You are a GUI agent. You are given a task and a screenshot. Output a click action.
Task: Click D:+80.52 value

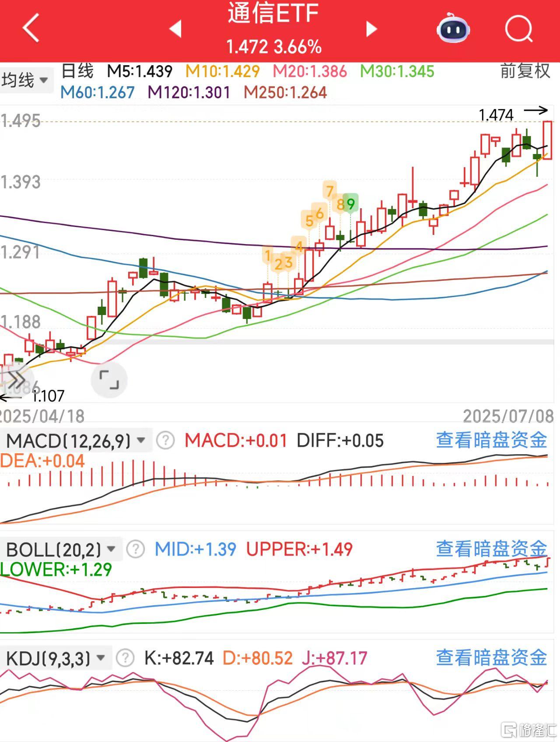(x=258, y=658)
